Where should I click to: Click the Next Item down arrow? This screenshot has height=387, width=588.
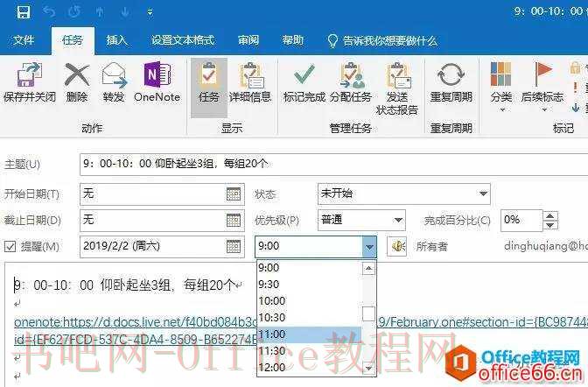pyautogui.click(x=125, y=12)
